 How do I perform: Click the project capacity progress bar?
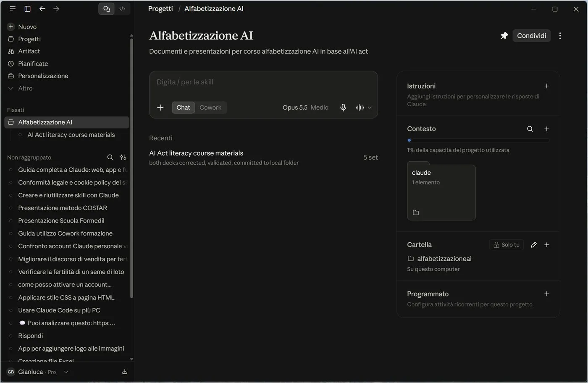pyautogui.click(x=478, y=140)
